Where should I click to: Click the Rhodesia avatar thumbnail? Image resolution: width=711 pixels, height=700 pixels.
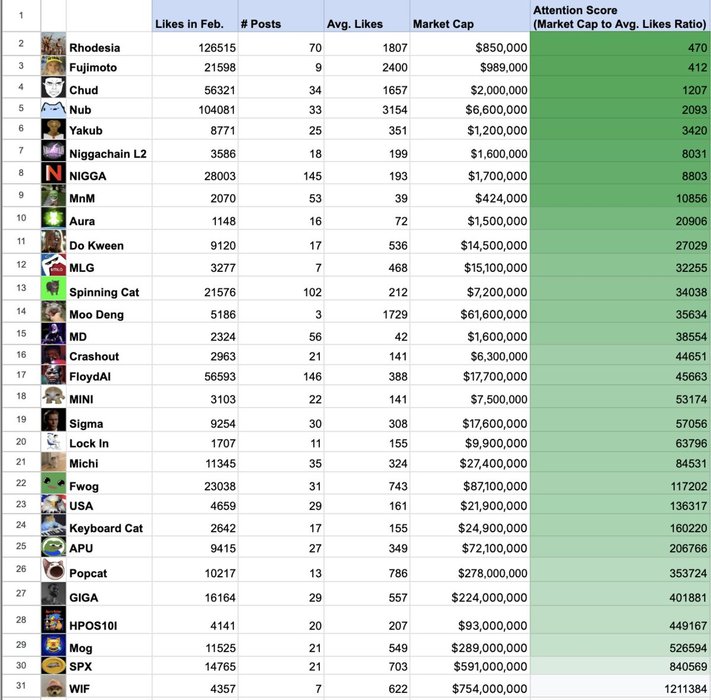tap(53, 46)
